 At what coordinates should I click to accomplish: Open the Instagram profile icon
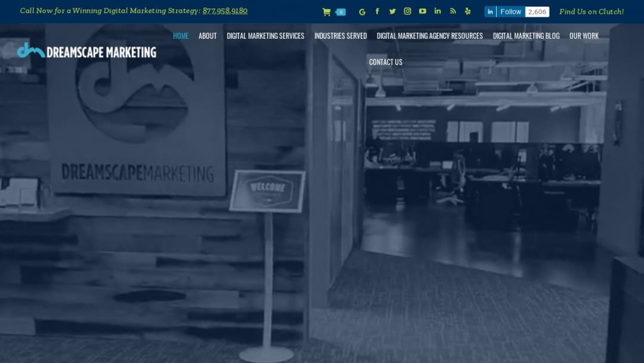click(407, 11)
